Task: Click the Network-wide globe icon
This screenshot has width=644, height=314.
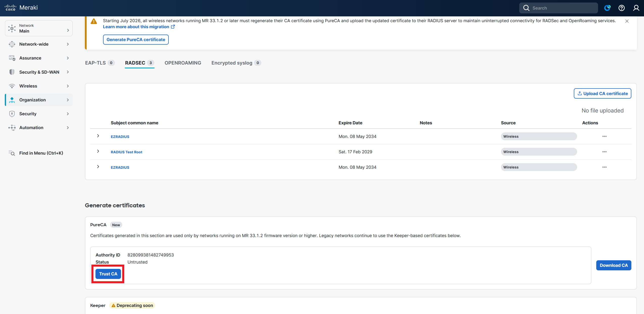Action: (x=12, y=44)
